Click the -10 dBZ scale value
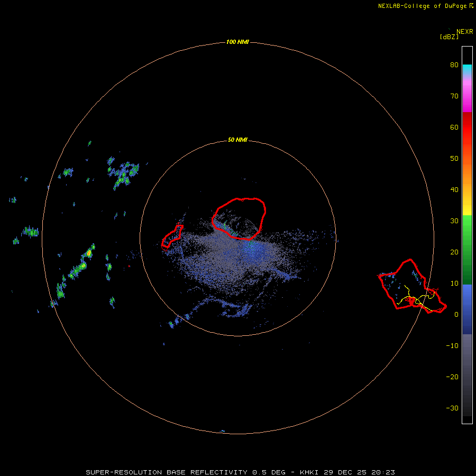 tap(452, 346)
